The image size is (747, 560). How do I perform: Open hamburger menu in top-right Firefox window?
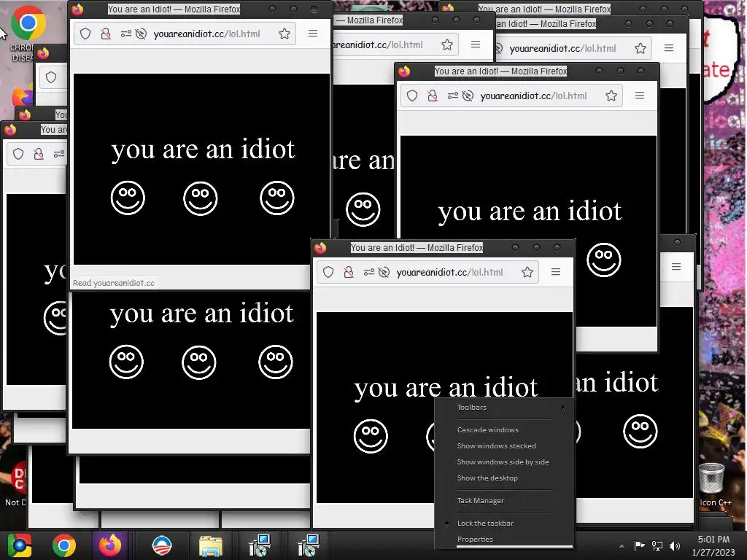click(669, 47)
